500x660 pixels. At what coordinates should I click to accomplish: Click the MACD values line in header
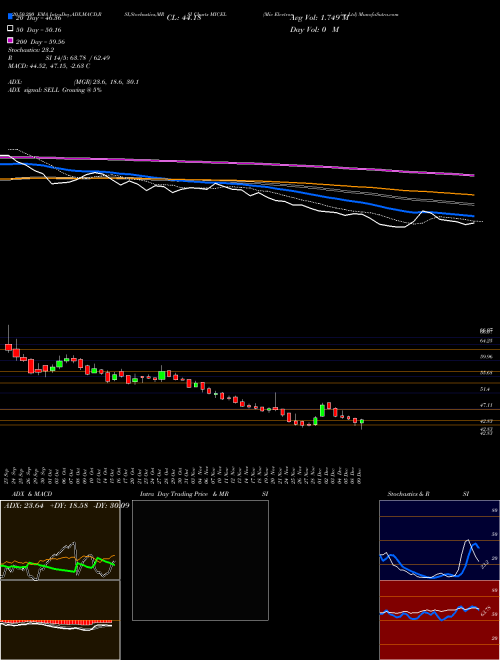point(49,66)
